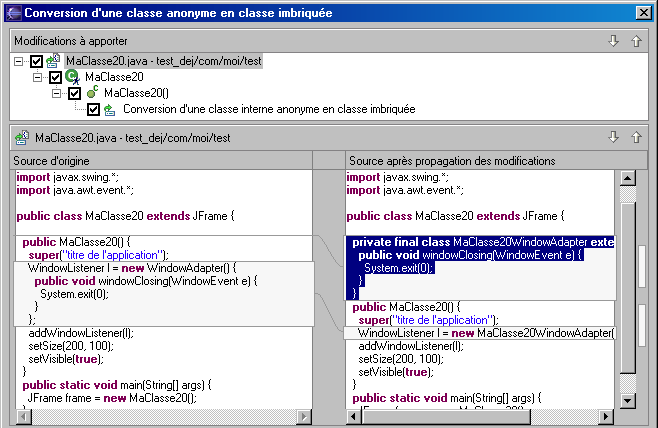658x428 pixels.
Task: Close the Conversion d'une classe anonyme dialog
Action: 641,13
